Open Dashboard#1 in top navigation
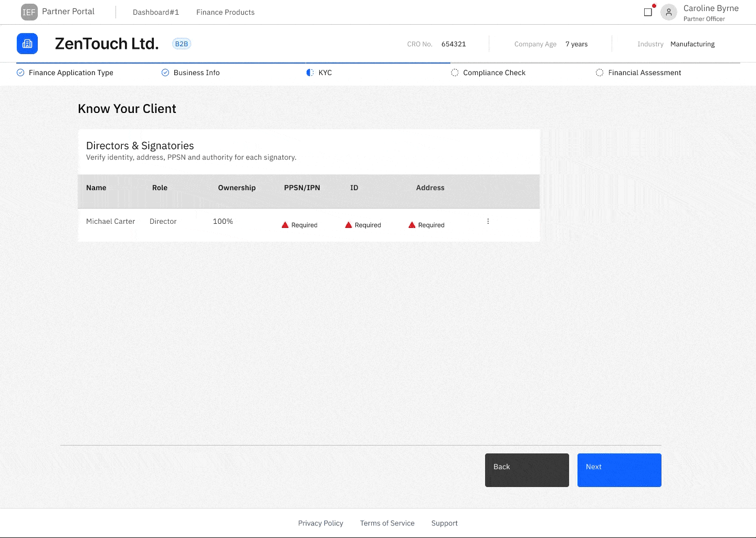 [156, 12]
